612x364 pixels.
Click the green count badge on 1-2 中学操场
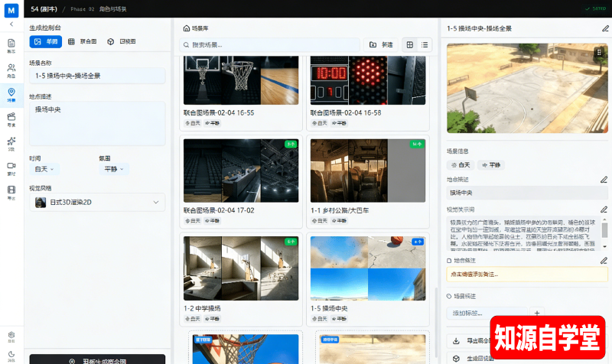[291, 242]
